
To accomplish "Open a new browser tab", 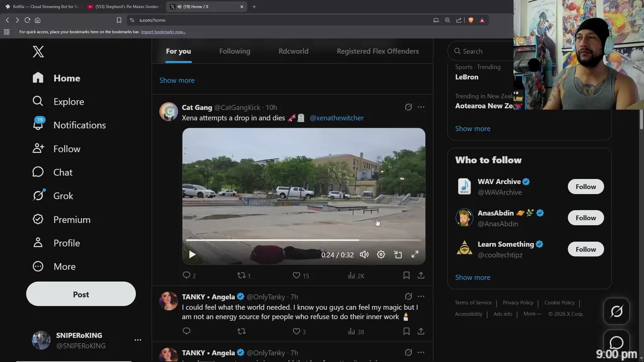I will (254, 7).
